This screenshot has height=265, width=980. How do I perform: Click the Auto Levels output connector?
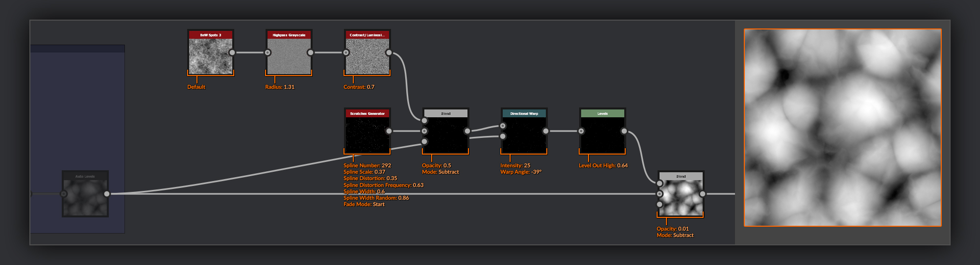[x=107, y=194]
